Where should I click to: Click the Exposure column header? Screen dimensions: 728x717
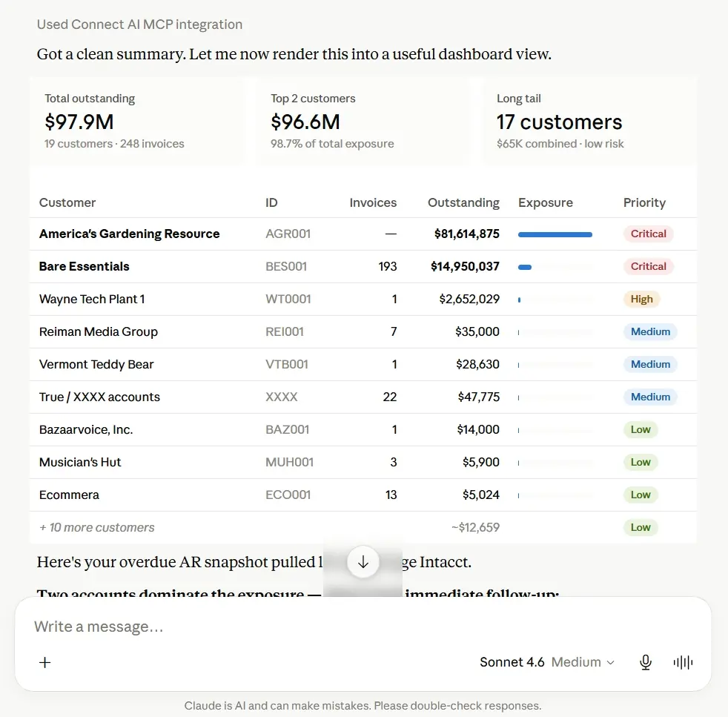(x=546, y=203)
